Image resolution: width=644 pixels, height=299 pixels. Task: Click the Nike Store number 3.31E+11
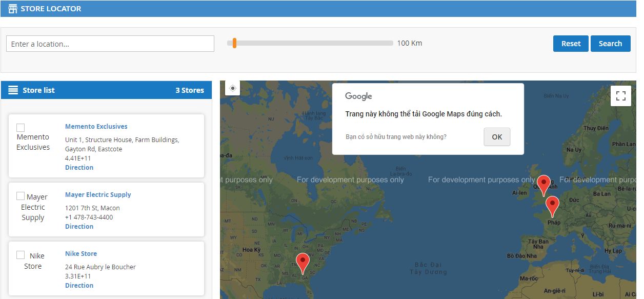coord(78,276)
